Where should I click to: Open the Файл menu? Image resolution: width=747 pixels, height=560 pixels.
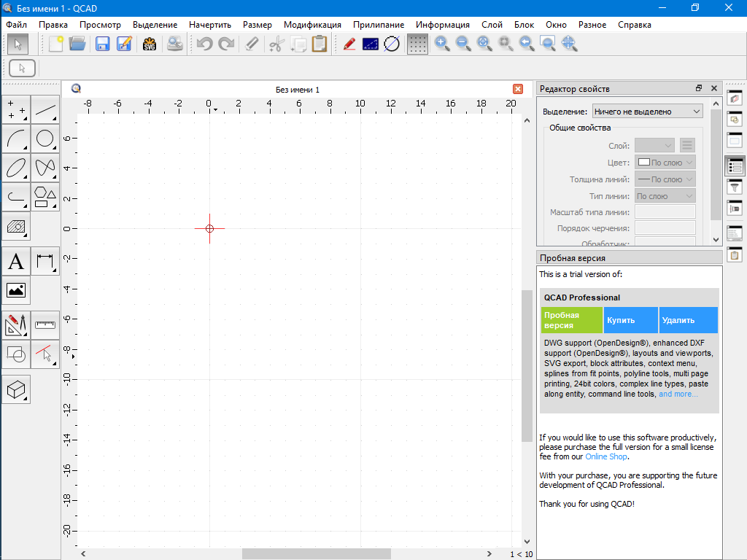(x=16, y=25)
